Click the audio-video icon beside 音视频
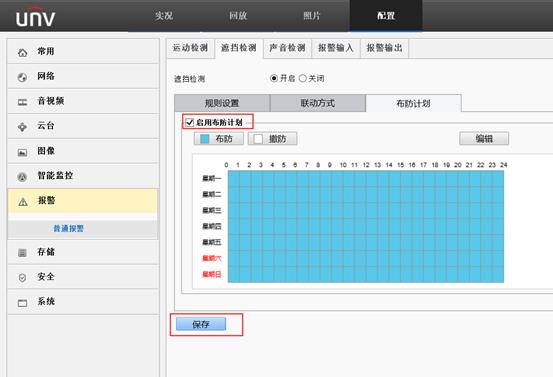Image resolution: width=553 pixels, height=377 pixels. [22, 102]
